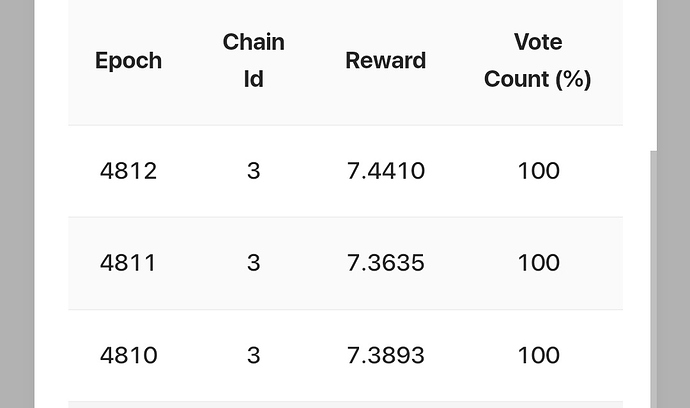Click the Chain Id column header
Image resolution: width=690 pixels, height=408 pixels.
[253, 61]
